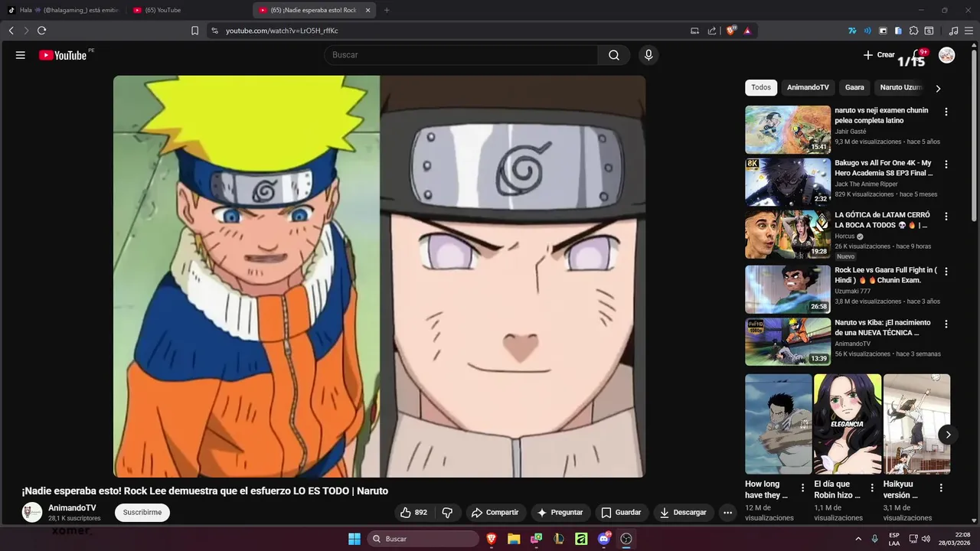Reload the current page
This screenshot has height=551, width=980.
(x=41, y=31)
